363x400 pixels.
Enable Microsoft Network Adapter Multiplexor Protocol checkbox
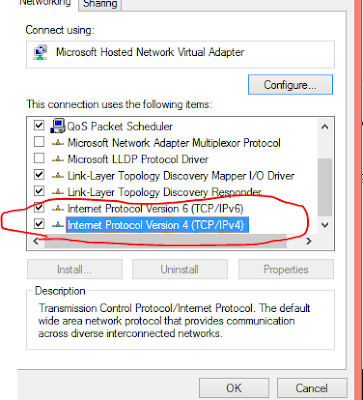(x=39, y=142)
